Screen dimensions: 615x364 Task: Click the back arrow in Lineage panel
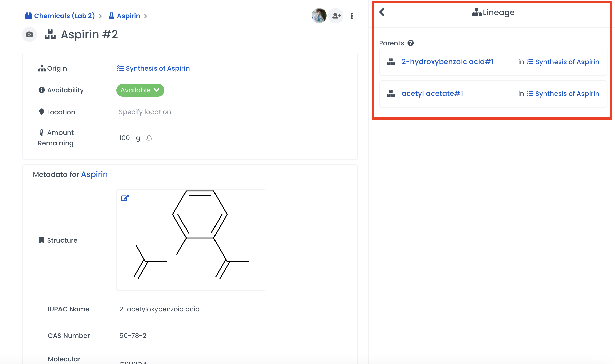[382, 12]
